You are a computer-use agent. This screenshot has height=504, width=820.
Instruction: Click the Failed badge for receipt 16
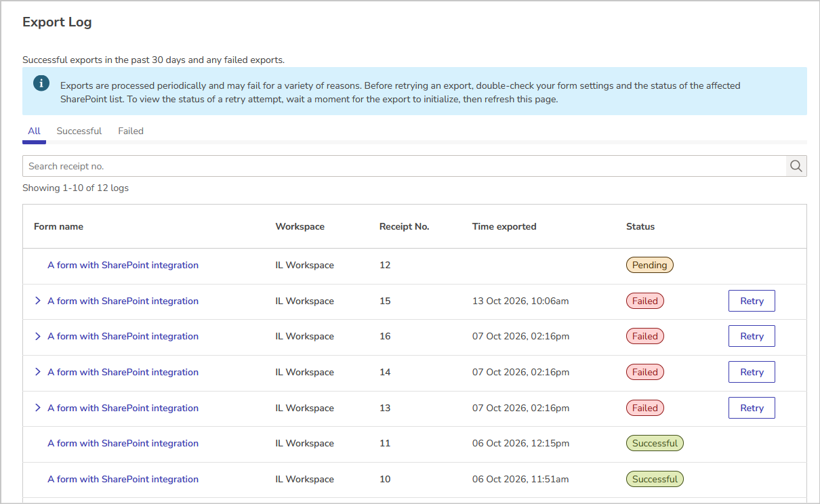644,336
